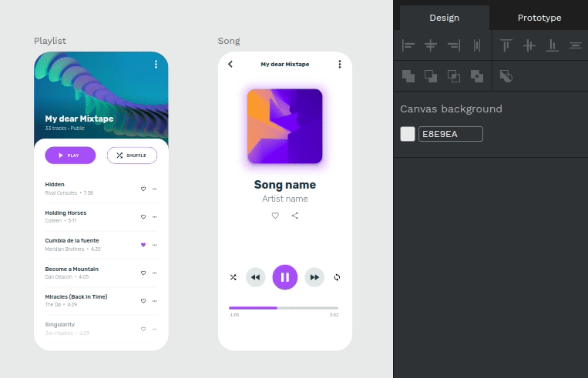588x378 pixels.
Task: Open more options for Holding Horses track
Action: coord(155,217)
